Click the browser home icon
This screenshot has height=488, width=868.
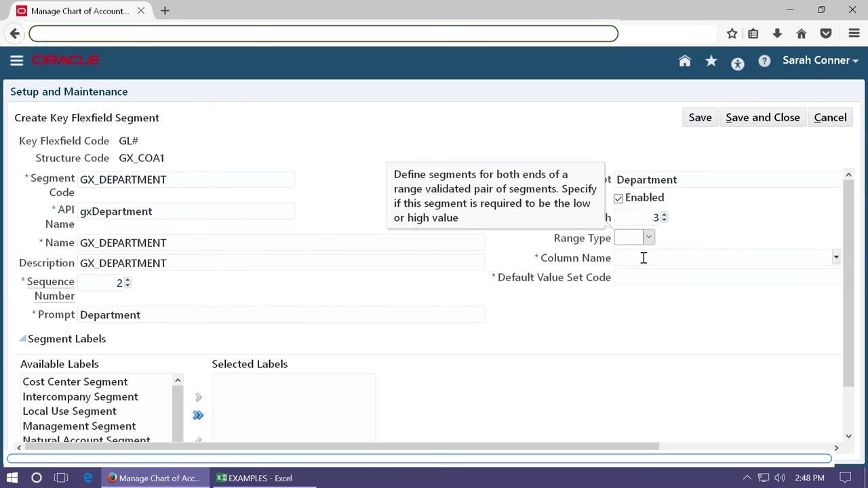click(x=802, y=33)
